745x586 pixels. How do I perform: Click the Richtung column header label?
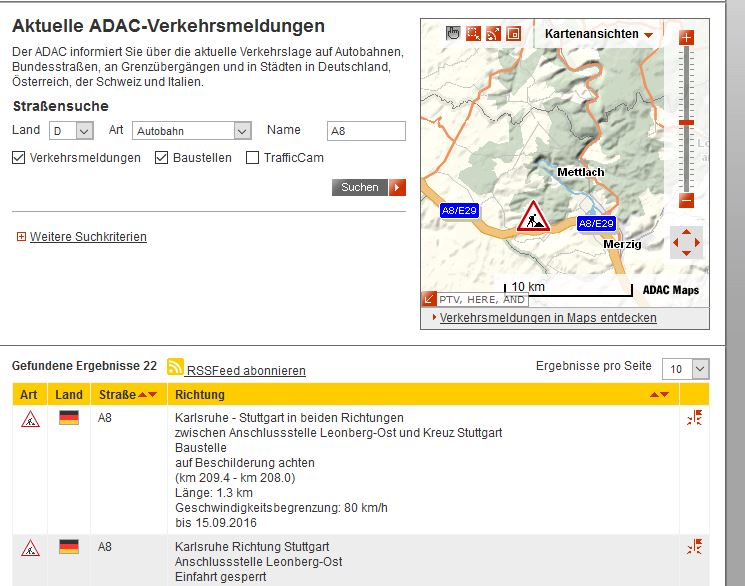(x=200, y=394)
